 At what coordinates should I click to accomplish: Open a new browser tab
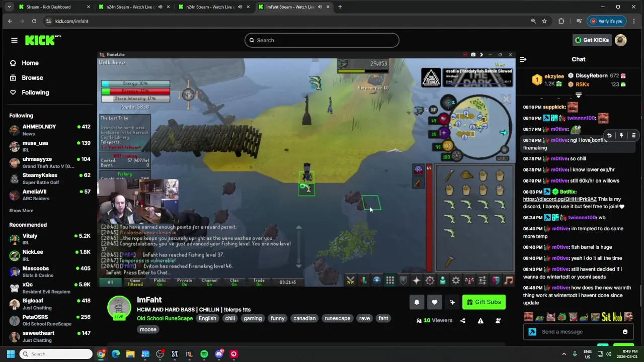pos(340,7)
